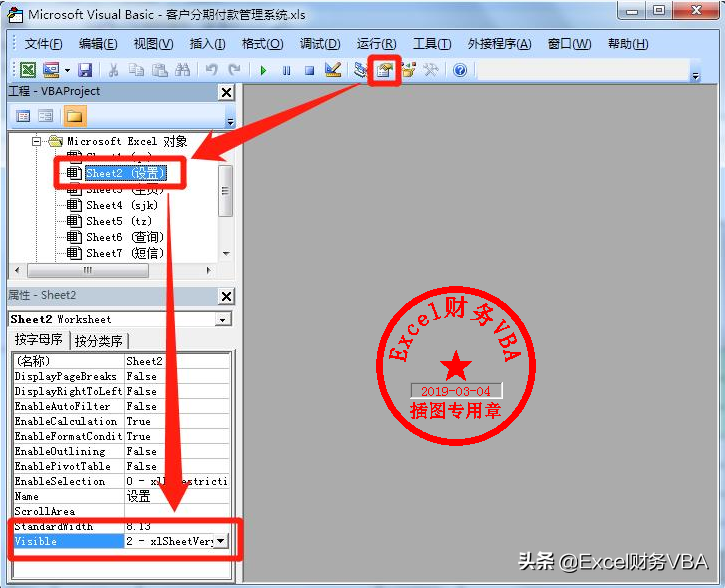This screenshot has width=725, height=588.
Task: Open the 调试(D) menu
Action: click(320, 44)
